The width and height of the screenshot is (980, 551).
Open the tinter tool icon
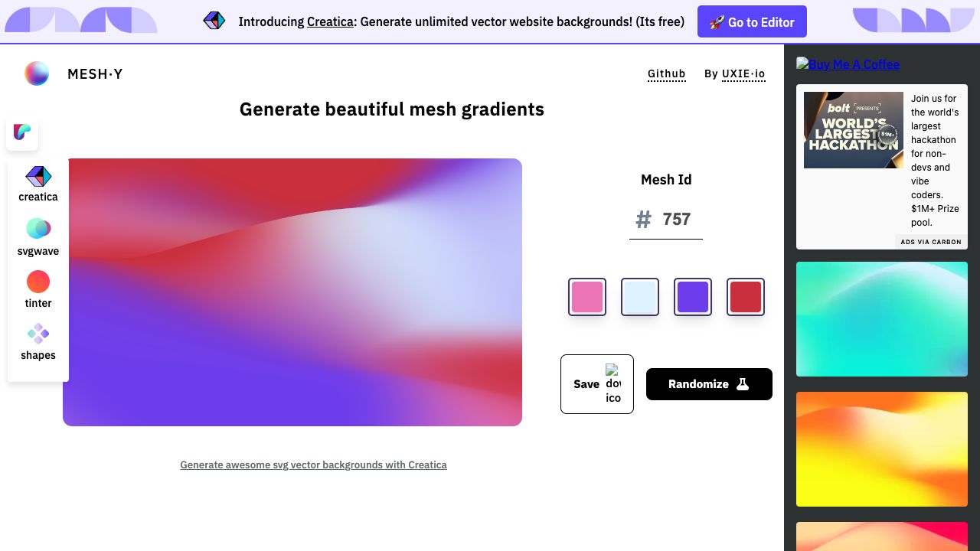[x=38, y=282]
